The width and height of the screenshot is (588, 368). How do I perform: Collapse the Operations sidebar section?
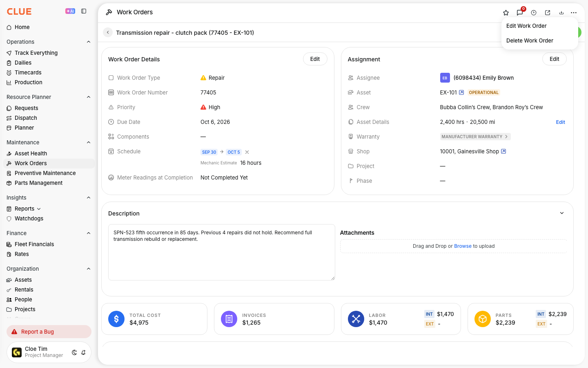click(x=89, y=42)
